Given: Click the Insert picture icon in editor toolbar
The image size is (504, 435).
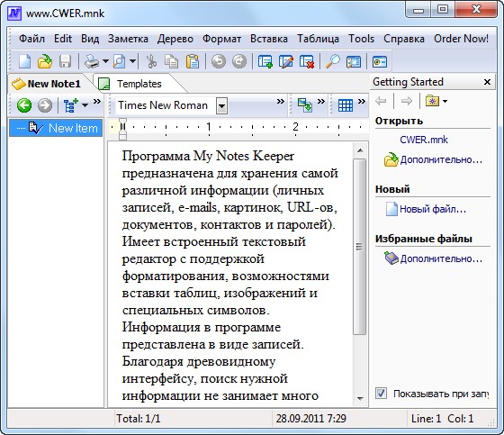Looking at the screenshot, I should [304, 105].
